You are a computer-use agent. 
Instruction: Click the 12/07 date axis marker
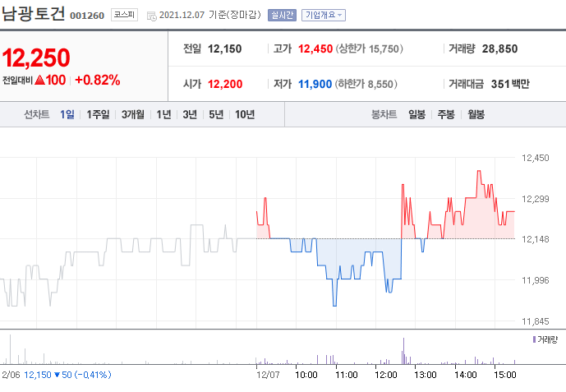[268, 375]
